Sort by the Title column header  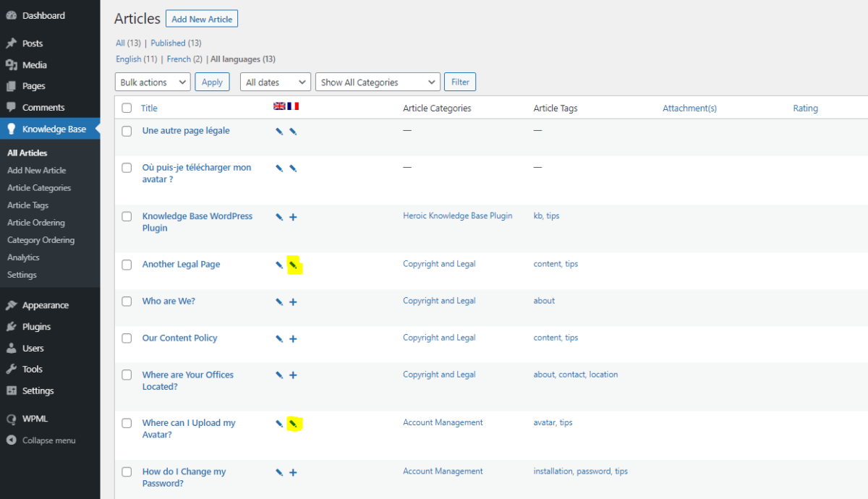149,108
